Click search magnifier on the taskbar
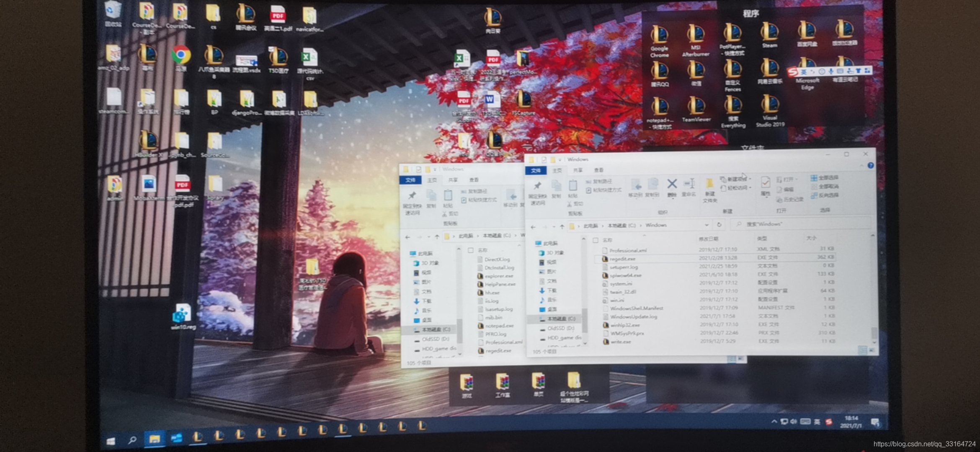 coord(132,440)
